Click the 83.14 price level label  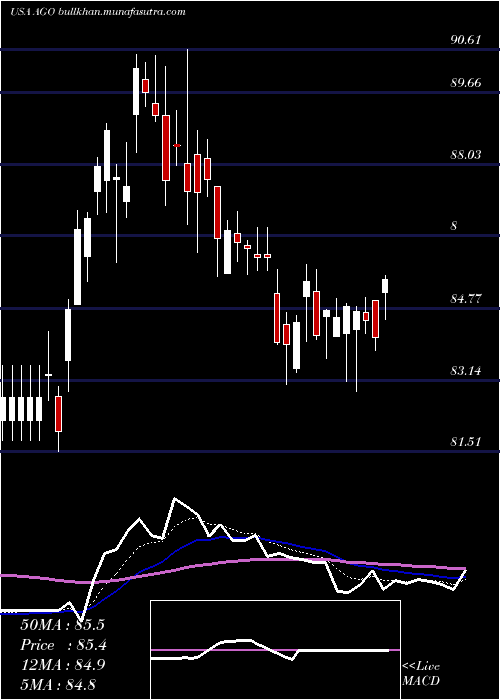point(466,371)
